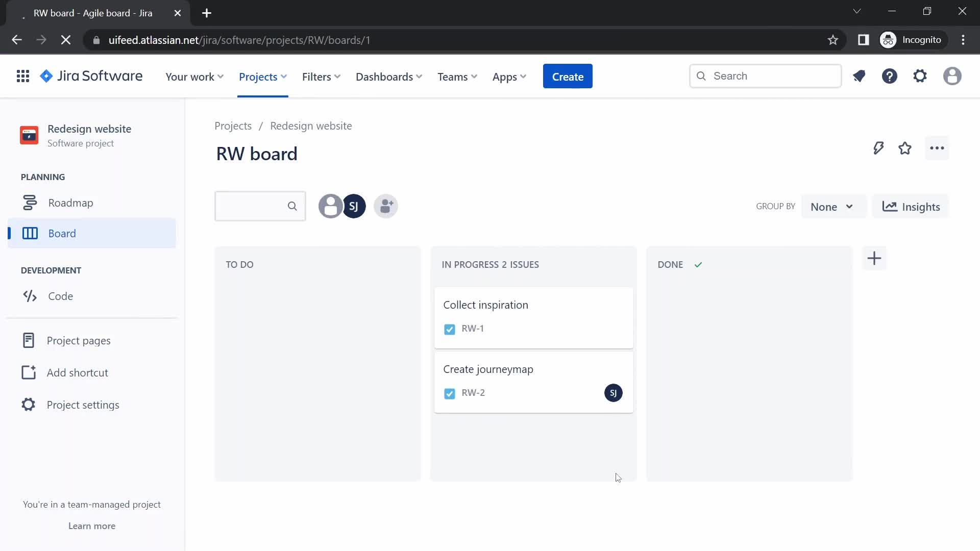
Task: Click the Add member invite icon
Action: coord(386,206)
